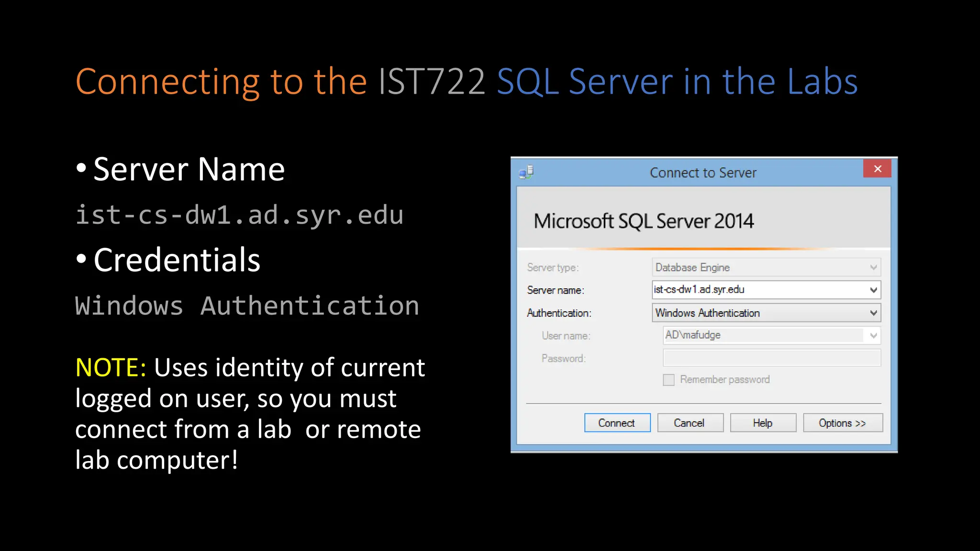980x551 pixels.
Task: Expand the Options >> button
Action: click(x=843, y=423)
